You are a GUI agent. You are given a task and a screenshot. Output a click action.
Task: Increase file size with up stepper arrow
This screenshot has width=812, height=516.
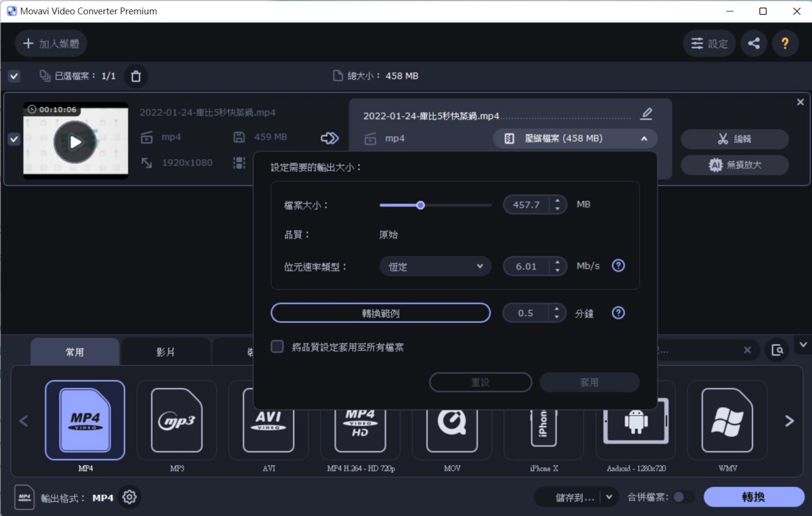[x=558, y=200]
